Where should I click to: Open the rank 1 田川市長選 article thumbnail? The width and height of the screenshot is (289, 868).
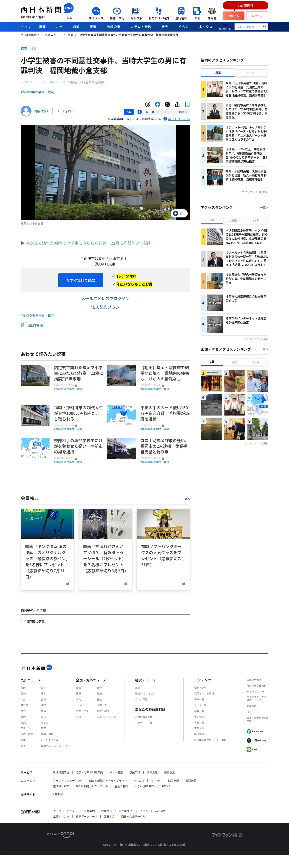[x=215, y=89]
